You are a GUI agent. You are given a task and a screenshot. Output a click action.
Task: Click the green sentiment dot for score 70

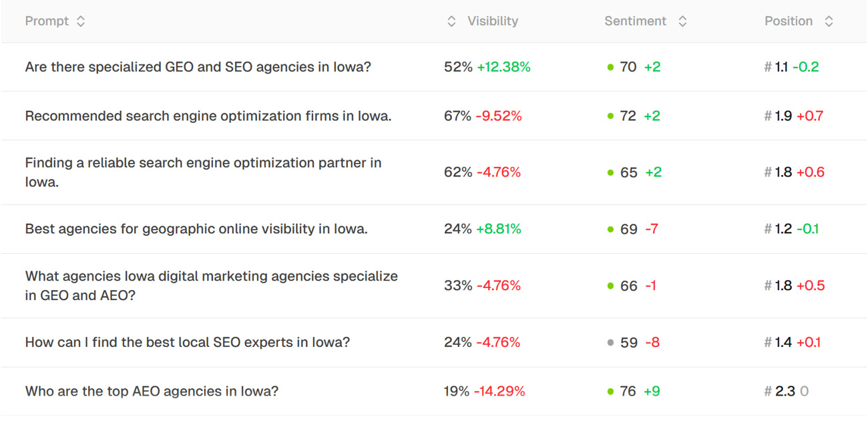[x=610, y=67]
